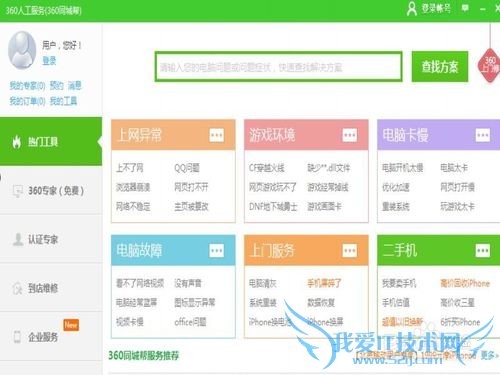500x375 pixels.
Task: Select the 热门工具 sidebar tab
Action: [51, 141]
